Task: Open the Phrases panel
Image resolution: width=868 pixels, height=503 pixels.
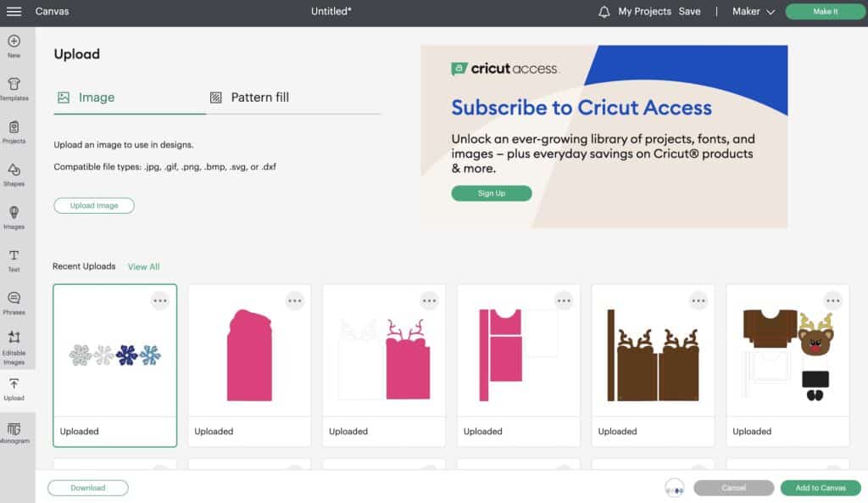Action: (x=14, y=304)
